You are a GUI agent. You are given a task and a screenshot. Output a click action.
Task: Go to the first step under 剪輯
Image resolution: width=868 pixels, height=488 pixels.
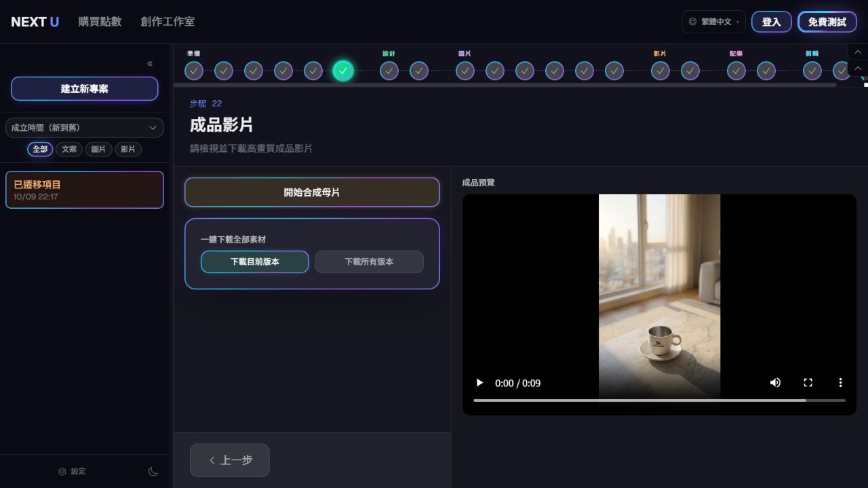pos(812,70)
